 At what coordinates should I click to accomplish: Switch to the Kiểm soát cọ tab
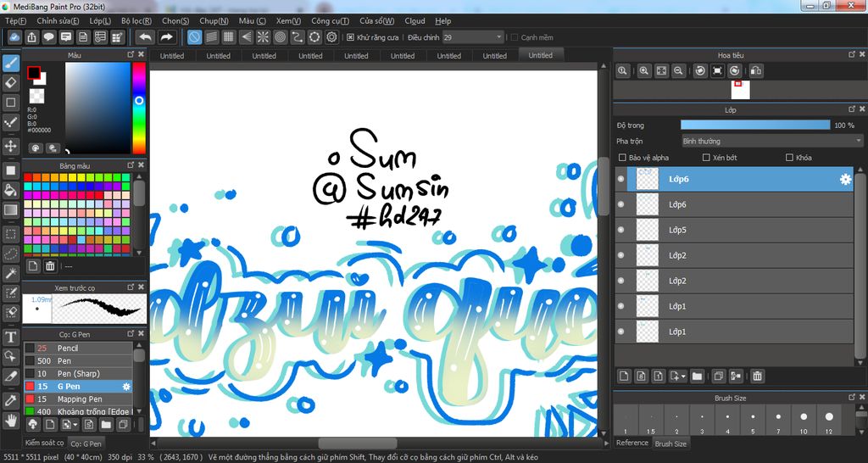(44, 443)
